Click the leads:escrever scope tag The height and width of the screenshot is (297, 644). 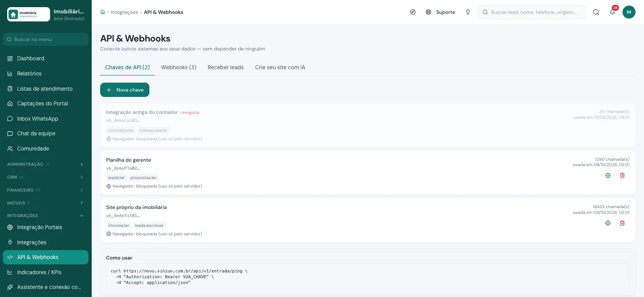(x=149, y=226)
